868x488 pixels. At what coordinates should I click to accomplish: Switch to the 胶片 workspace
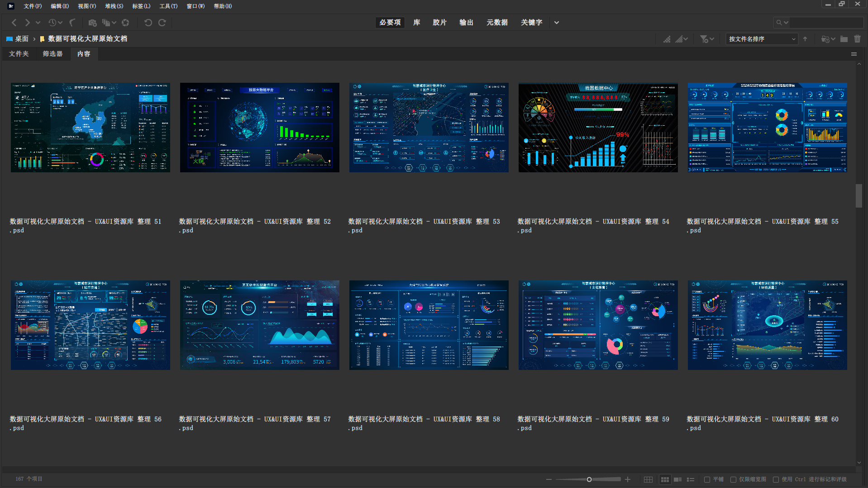pos(439,23)
